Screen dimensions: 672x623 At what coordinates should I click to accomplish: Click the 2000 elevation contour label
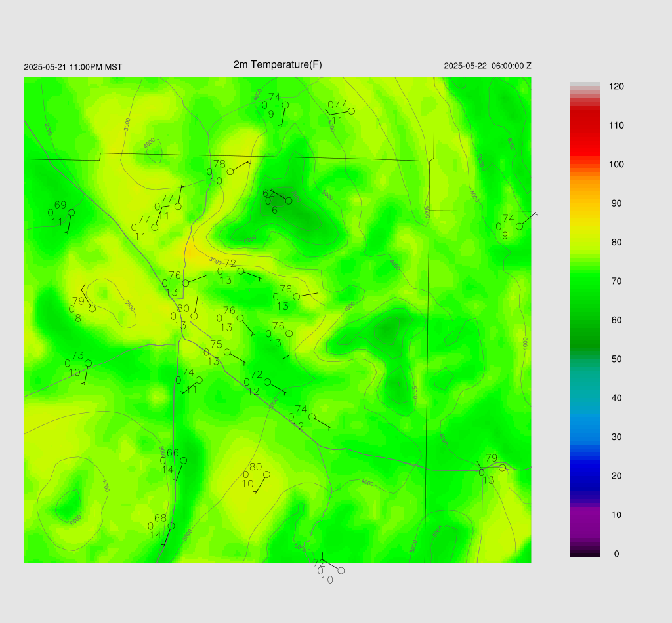pos(48,129)
